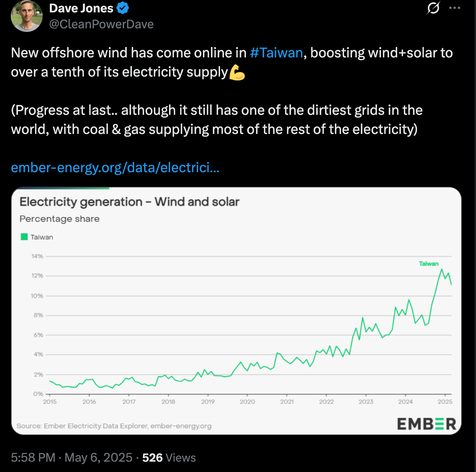This screenshot has height=472, width=476.
Task: Click the EMBER logo in chart
Action: pos(427,424)
